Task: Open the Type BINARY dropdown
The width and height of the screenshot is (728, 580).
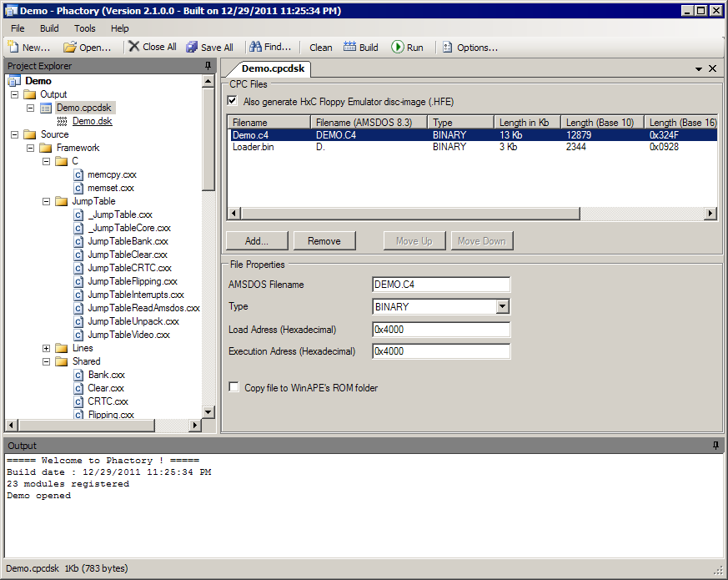Action: click(502, 306)
